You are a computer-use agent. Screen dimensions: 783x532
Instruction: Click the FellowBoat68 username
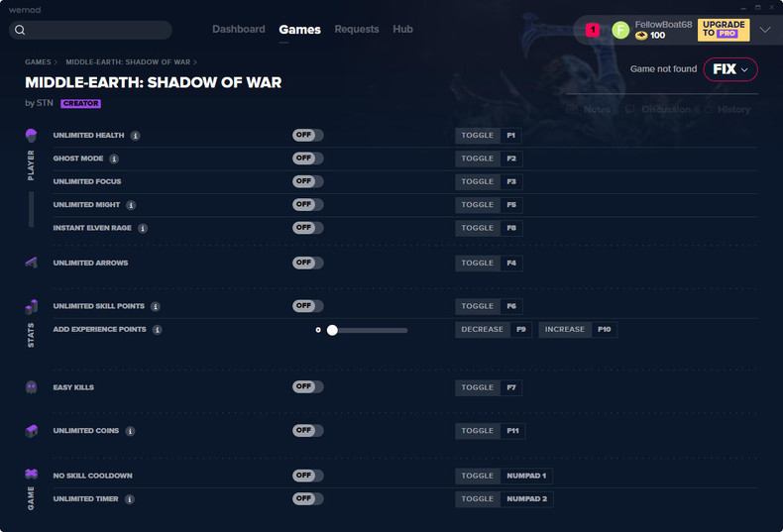coord(663,25)
